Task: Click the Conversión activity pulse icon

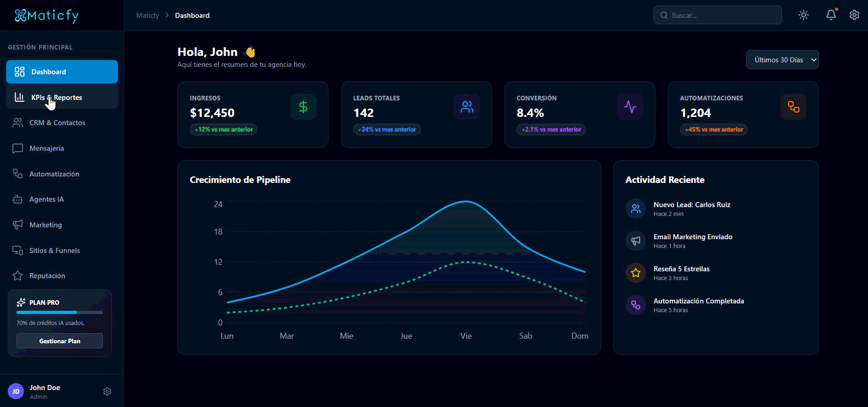Action: (630, 107)
